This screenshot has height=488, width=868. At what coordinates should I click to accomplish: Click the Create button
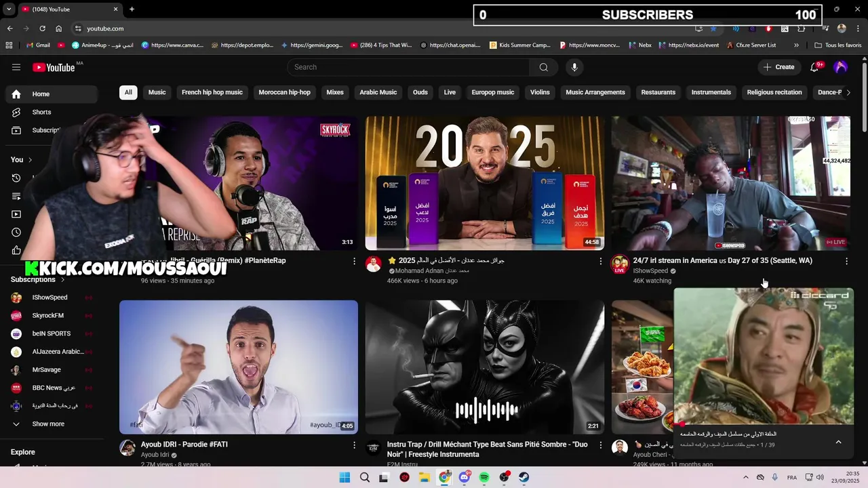[778, 67]
